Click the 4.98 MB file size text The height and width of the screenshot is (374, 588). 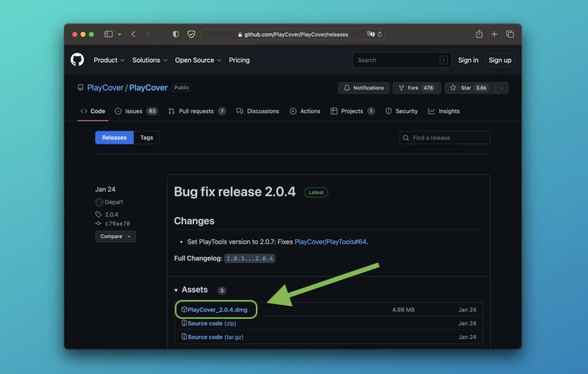(404, 310)
